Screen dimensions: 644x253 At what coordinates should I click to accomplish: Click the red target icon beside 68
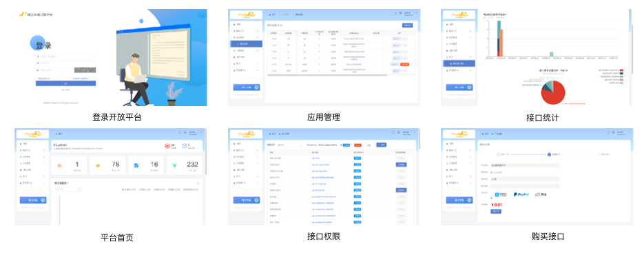pos(167,145)
